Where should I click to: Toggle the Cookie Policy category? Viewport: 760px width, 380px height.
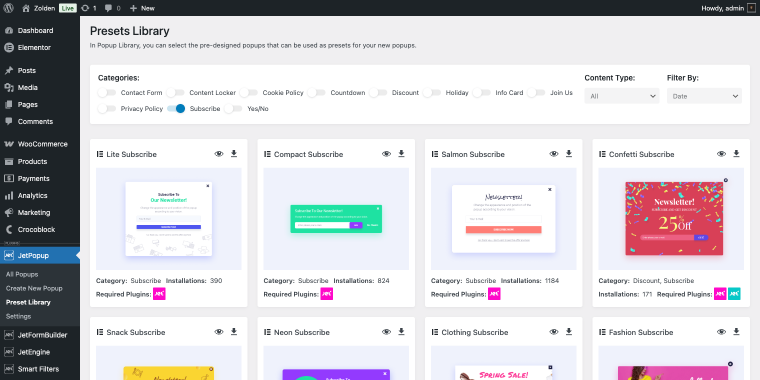(x=249, y=93)
